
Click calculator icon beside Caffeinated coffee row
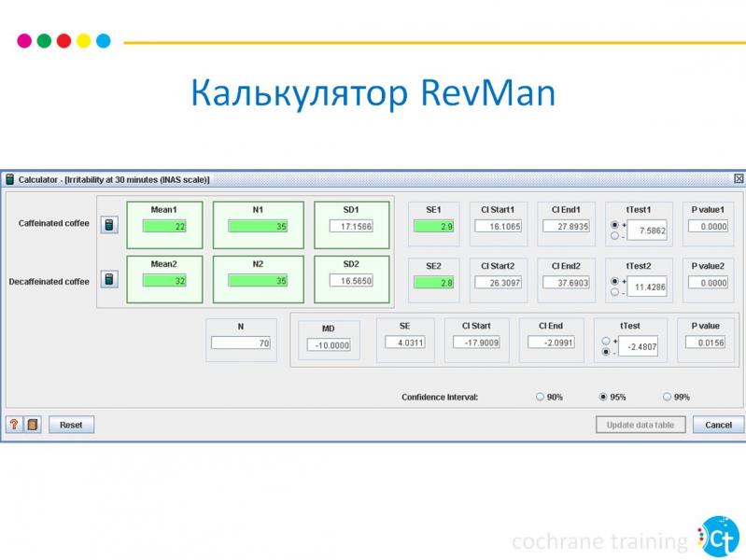click(109, 225)
